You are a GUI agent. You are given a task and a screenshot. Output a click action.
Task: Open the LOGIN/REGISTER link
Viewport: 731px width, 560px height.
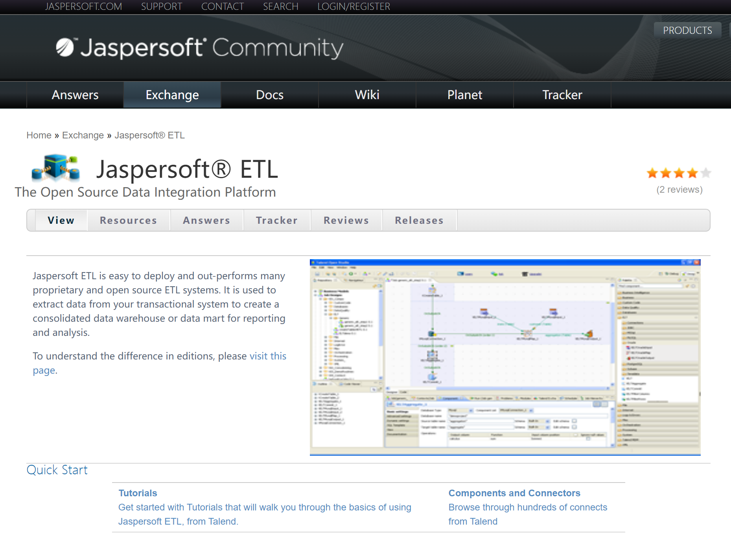354,7
